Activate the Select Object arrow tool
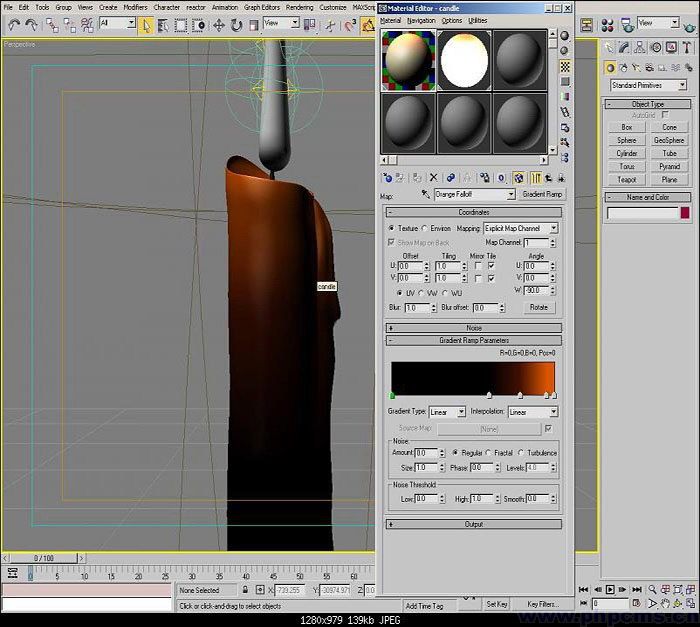The width and height of the screenshot is (700, 627). point(146,25)
